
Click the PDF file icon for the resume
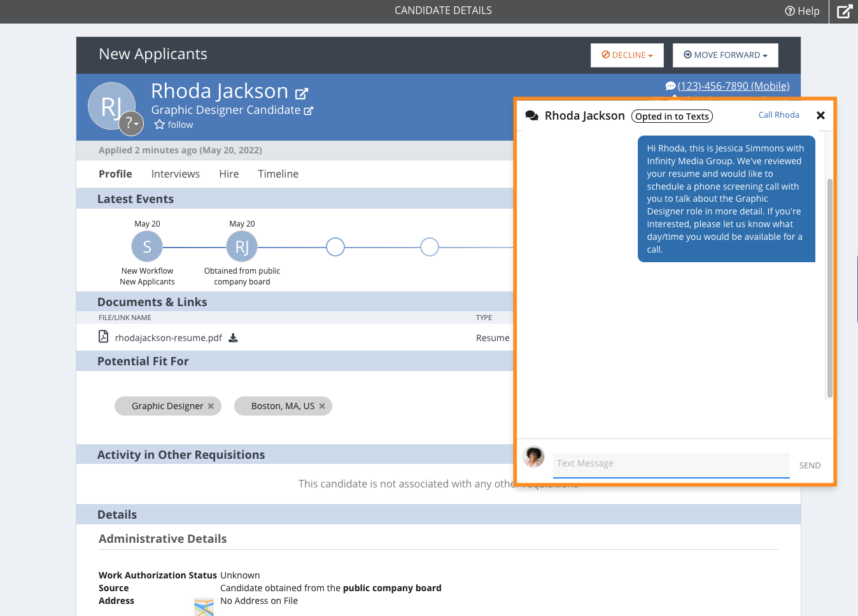pos(104,337)
